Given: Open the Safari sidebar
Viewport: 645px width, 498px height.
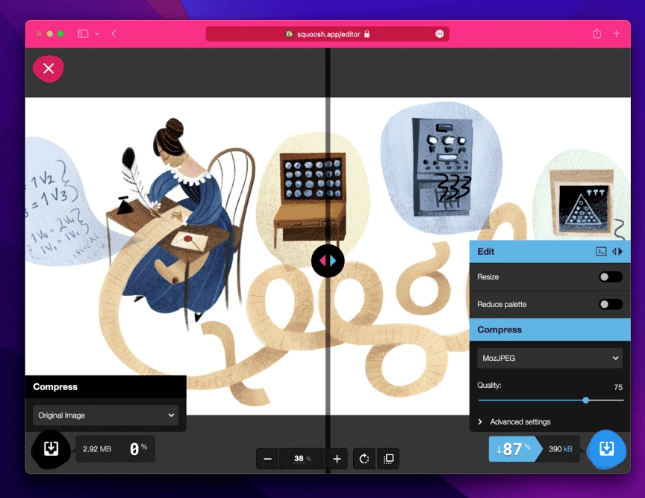Looking at the screenshot, I should (83, 34).
